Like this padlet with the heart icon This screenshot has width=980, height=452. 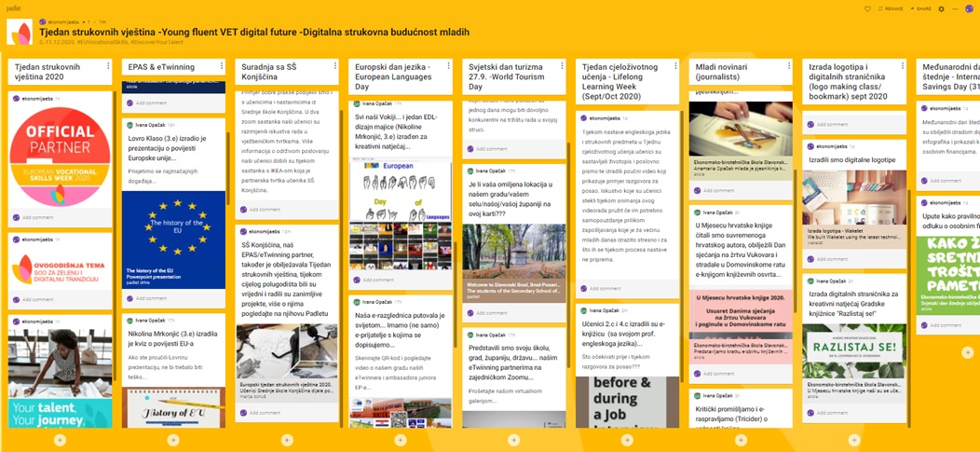867,8
